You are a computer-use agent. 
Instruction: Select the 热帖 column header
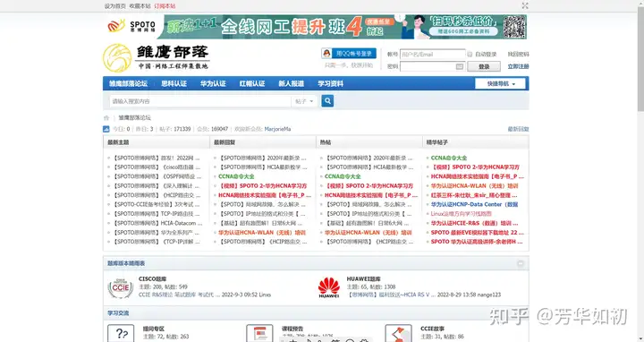tap(326, 142)
